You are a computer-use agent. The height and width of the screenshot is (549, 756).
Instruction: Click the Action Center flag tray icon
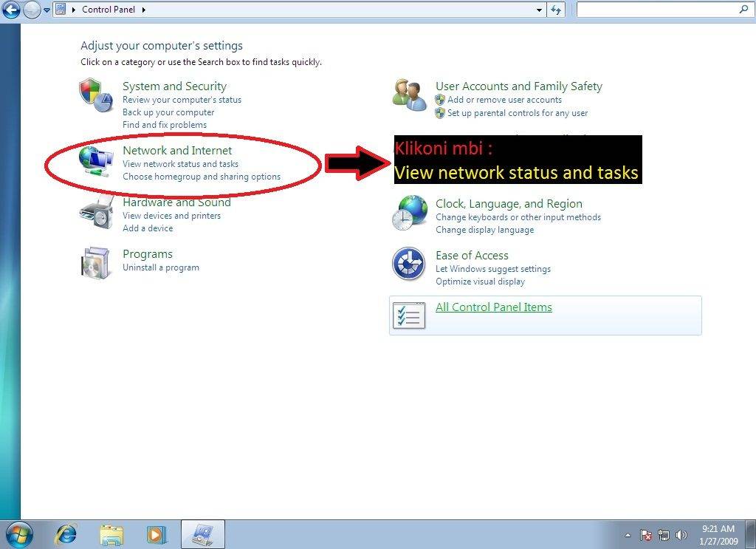point(645,534)
